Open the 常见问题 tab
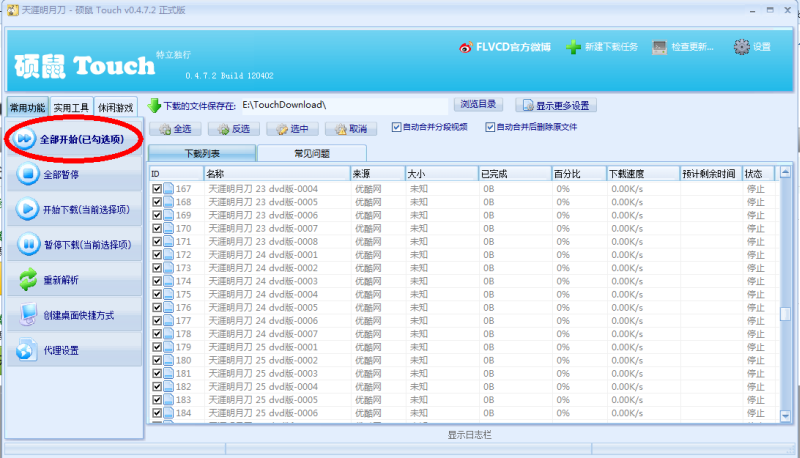 pyautogui.click(x=312, y=153)
